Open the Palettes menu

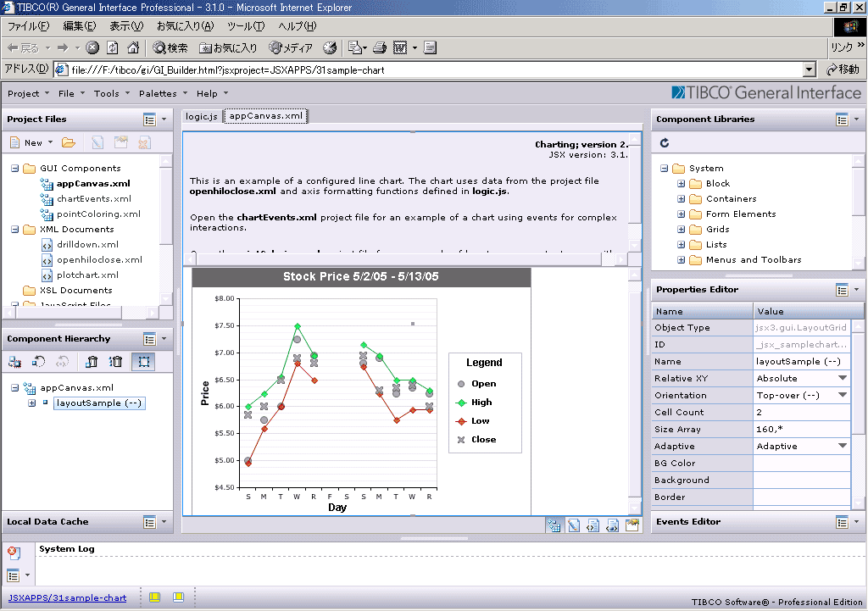pos(163,93)
